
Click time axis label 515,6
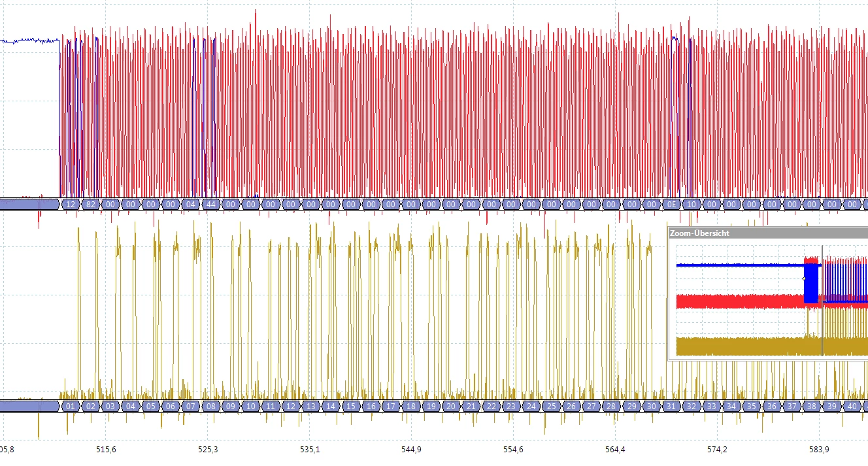[106, 450]
